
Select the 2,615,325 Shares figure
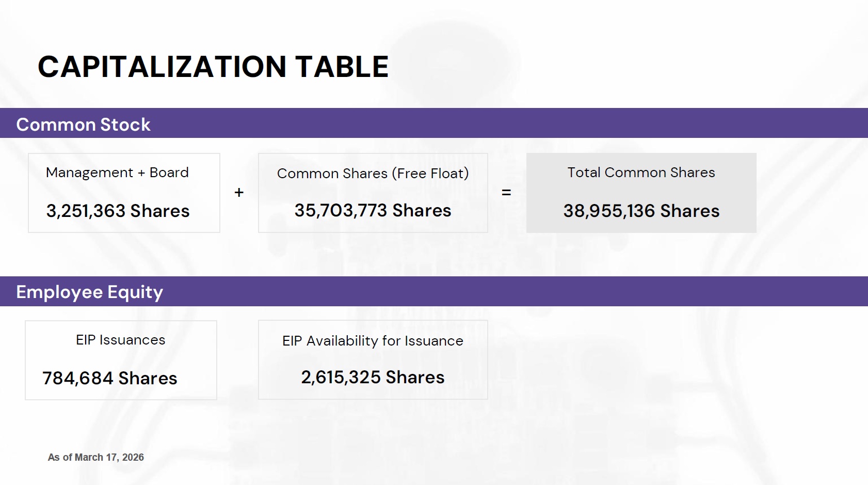click(x=373, y=377)
